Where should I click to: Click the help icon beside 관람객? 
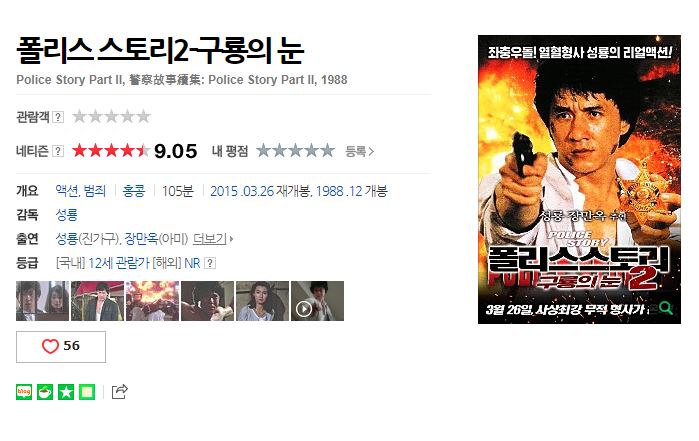click(x=58, y=117)
